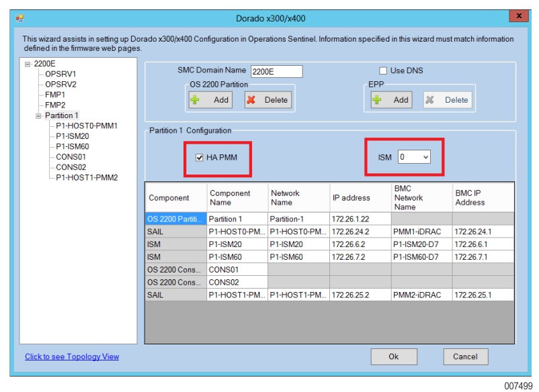Select FMP2 in the tree
This screenshot has height=392, width=539.
pos(55,105)
